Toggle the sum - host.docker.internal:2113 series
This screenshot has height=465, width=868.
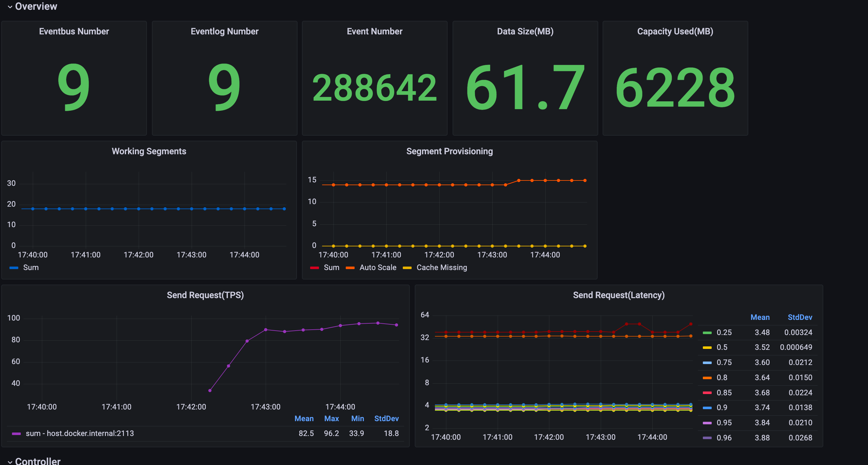(80, 433)
